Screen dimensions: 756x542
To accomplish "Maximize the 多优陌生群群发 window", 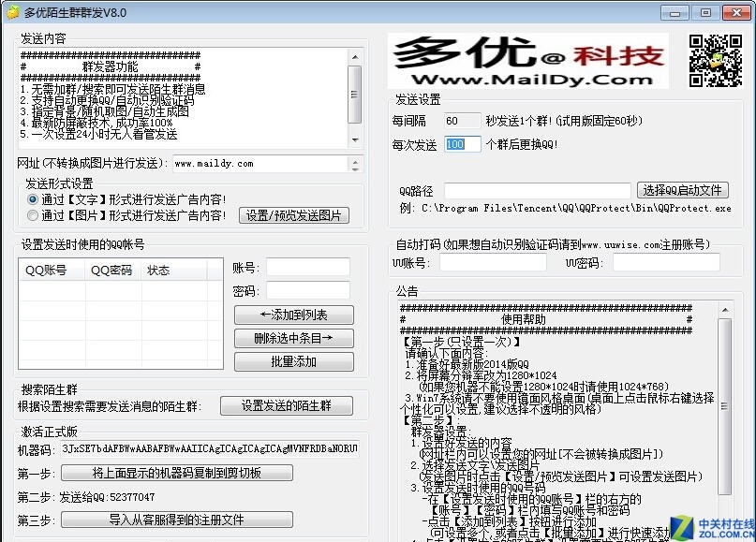I will coord(705,13).
